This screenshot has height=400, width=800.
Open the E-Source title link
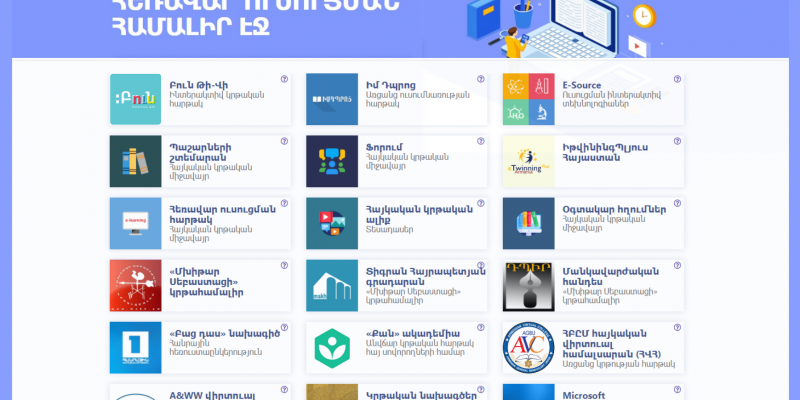point(582,85)
